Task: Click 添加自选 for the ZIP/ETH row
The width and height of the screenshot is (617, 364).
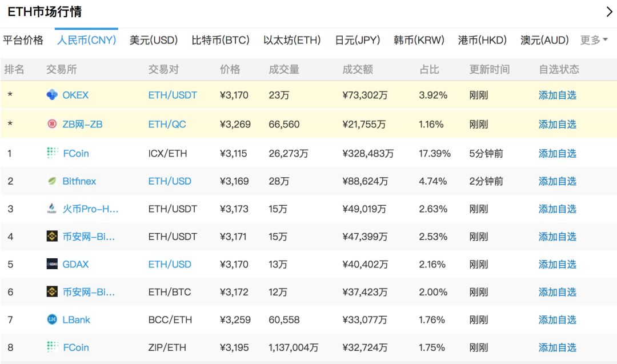Action: [557, 347]
